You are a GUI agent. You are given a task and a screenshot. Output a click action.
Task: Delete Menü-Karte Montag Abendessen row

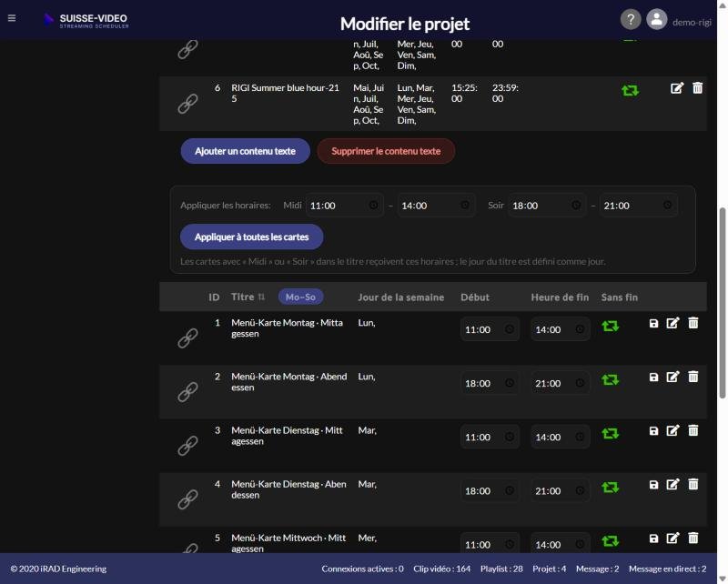693,377
